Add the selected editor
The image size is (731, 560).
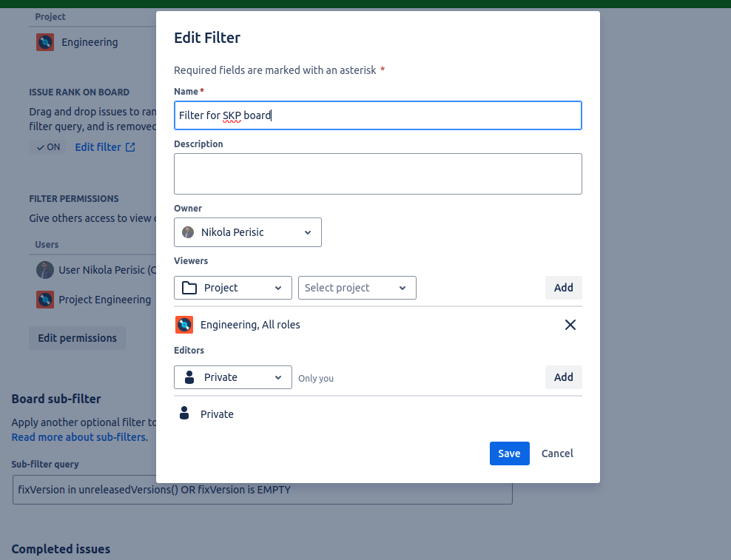[564, 377]
